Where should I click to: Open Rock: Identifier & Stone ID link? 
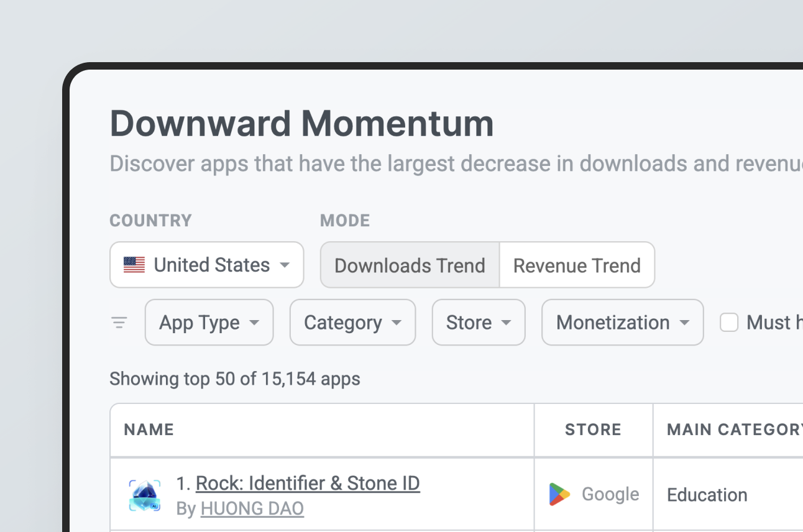308,483
